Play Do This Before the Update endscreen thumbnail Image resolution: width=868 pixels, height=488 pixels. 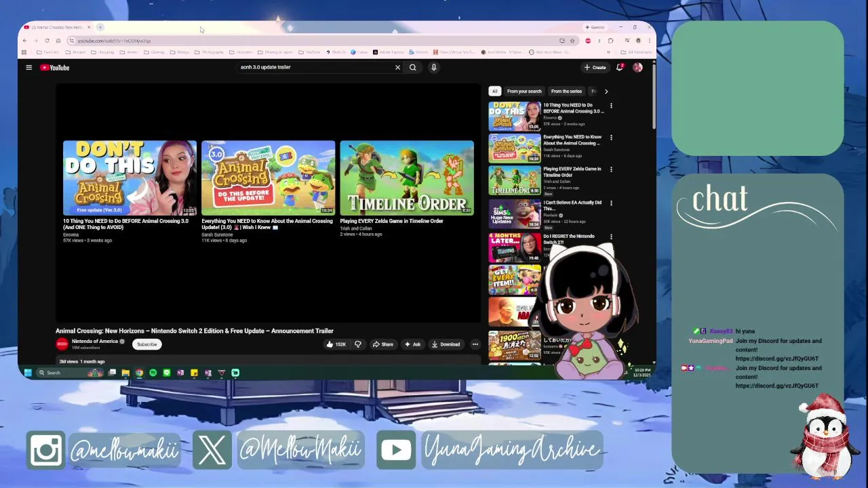(x=268, y=178)
